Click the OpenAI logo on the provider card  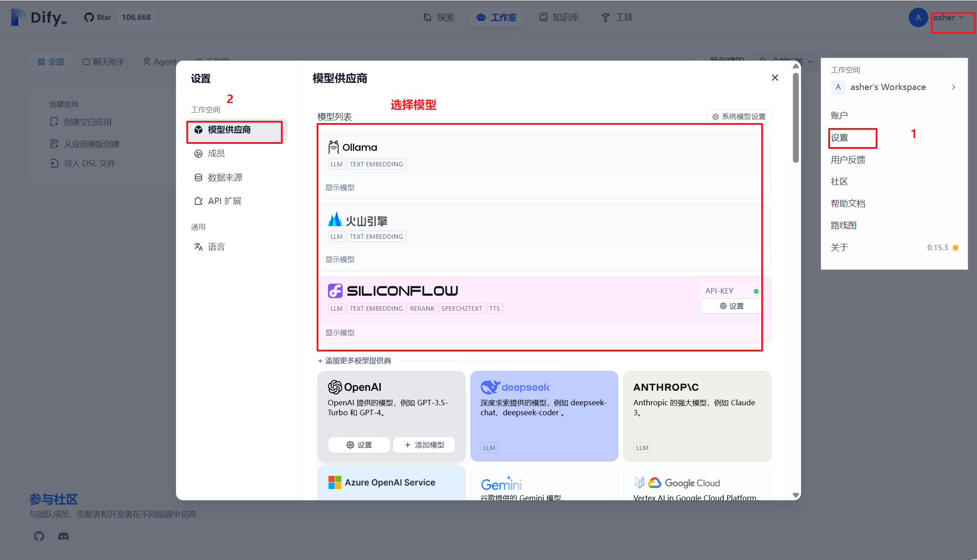(x=335, y=387)
